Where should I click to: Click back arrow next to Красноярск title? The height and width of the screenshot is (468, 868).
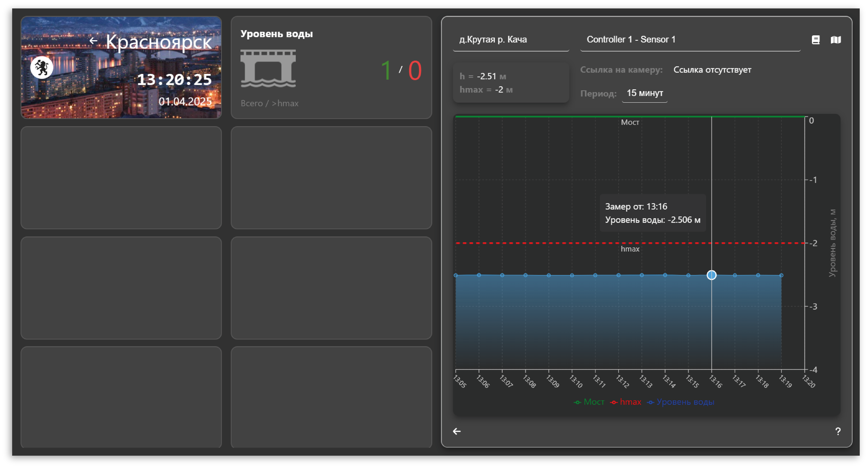pos(93,41)
